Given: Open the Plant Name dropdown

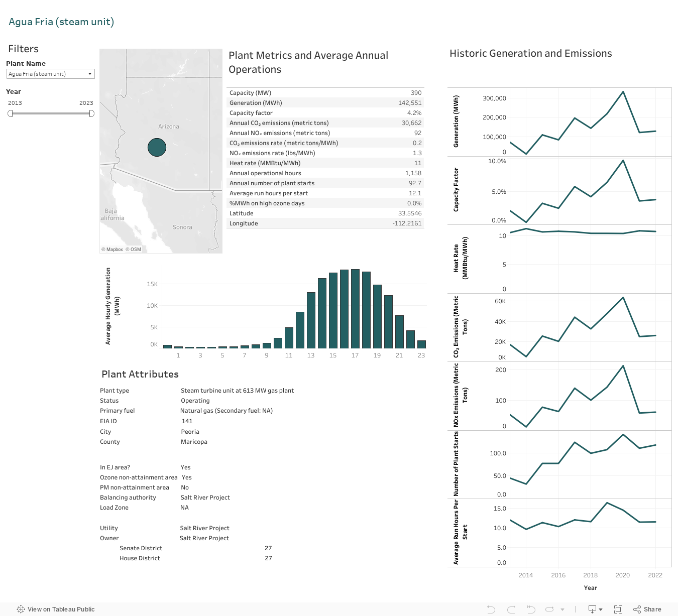Looking at the screenshot, I should [50, 74].
